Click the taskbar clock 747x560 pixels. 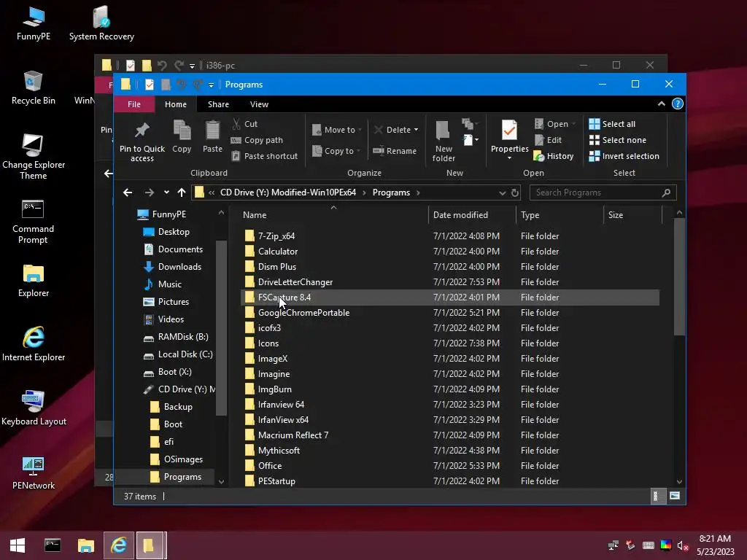tap(715, 545)
